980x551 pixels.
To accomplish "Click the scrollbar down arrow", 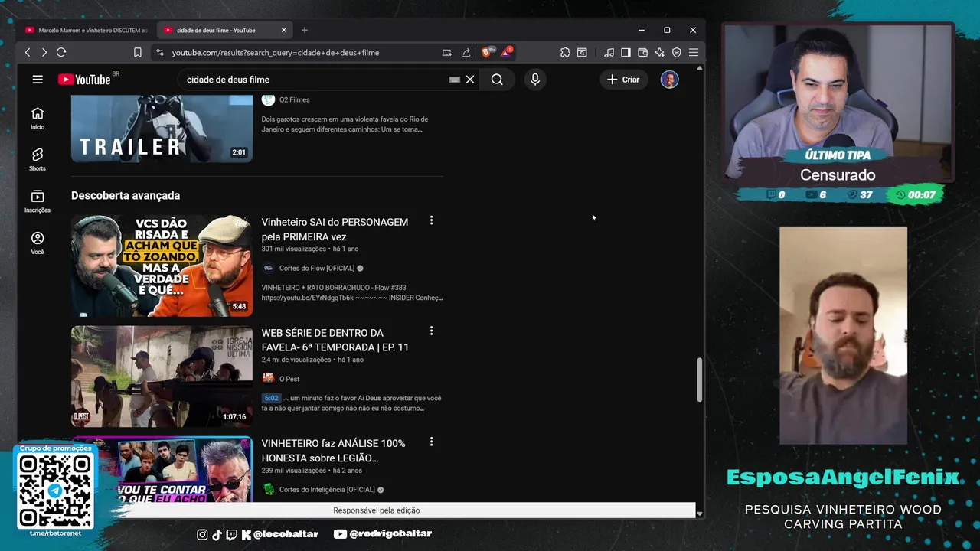I will coord(699,514).
